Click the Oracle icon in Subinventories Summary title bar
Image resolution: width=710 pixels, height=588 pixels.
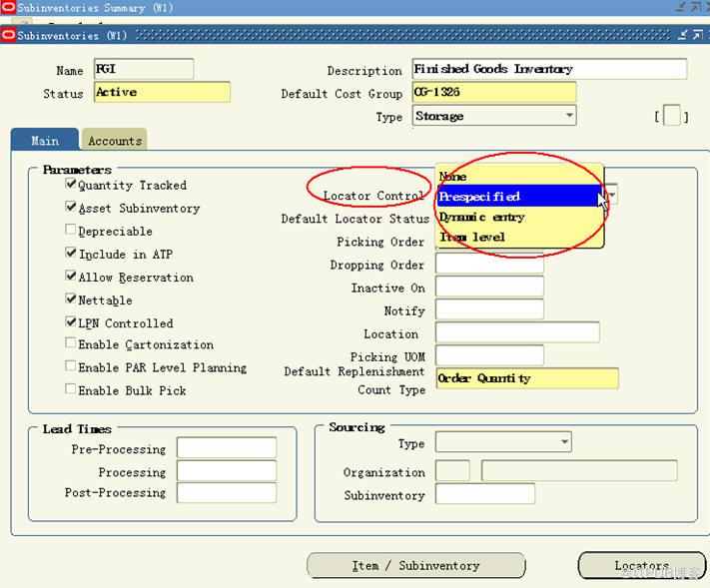tap(9, 8)
